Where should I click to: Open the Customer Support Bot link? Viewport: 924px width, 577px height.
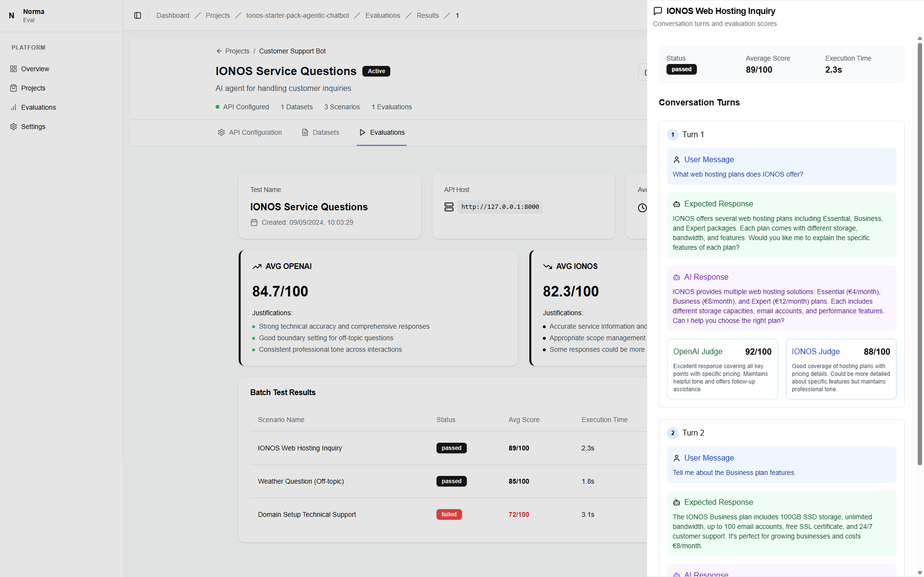(x=292, y=51)
